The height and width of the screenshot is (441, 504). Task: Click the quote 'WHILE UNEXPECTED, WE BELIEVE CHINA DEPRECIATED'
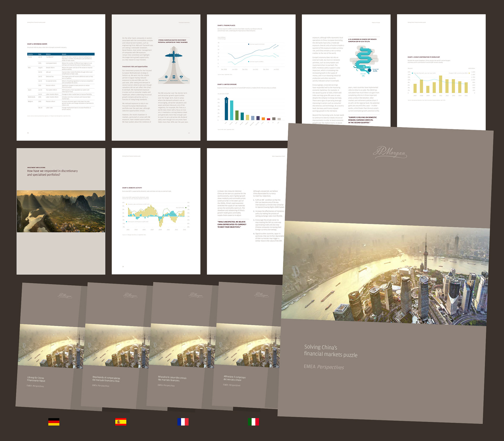point(232,224)
